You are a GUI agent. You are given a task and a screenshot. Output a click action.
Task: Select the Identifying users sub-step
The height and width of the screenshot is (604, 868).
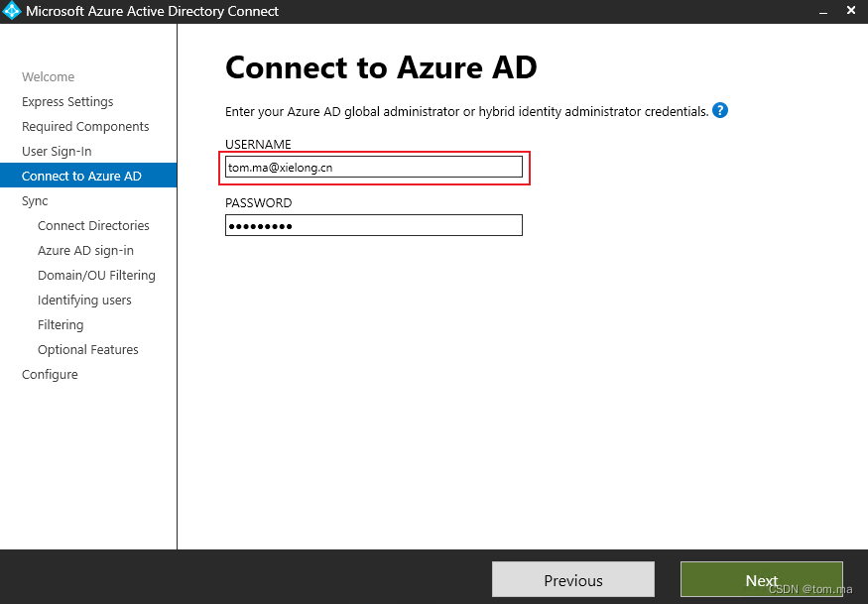[x=84, y=301]
